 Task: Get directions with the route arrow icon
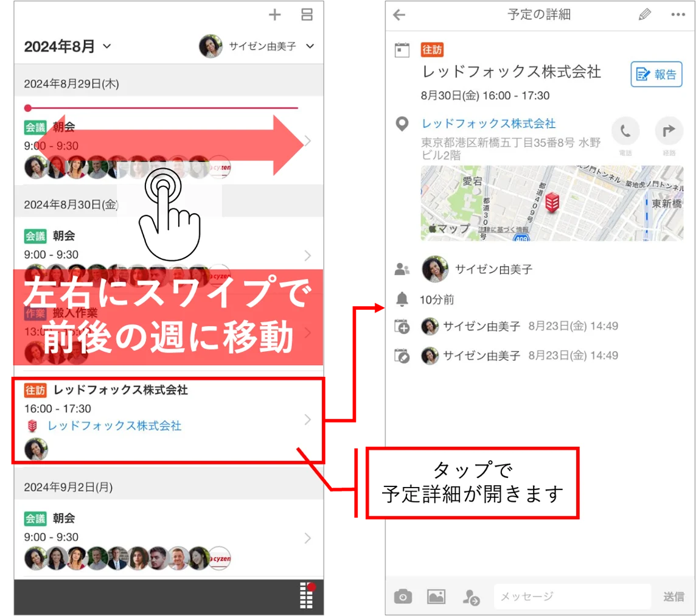tap(669, 131)
